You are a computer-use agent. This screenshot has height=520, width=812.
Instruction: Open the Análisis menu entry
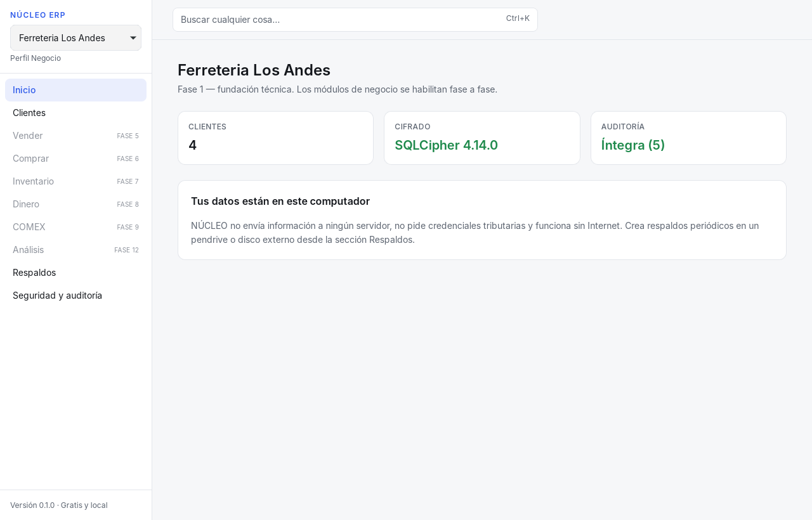pos(75,250)
